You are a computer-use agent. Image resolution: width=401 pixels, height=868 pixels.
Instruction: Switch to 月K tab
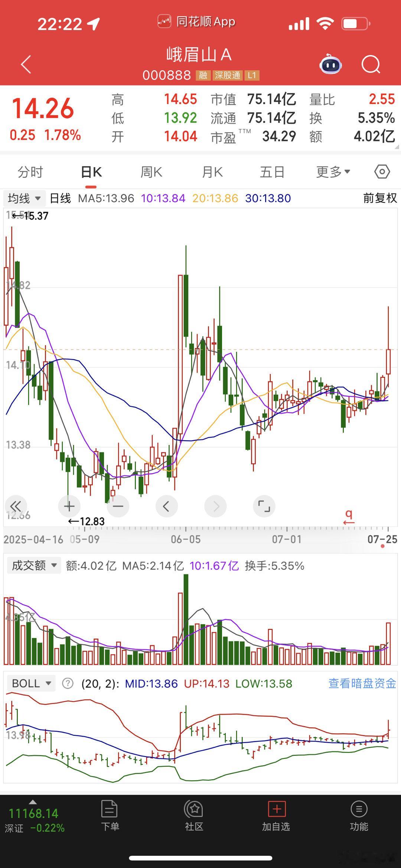212,172
